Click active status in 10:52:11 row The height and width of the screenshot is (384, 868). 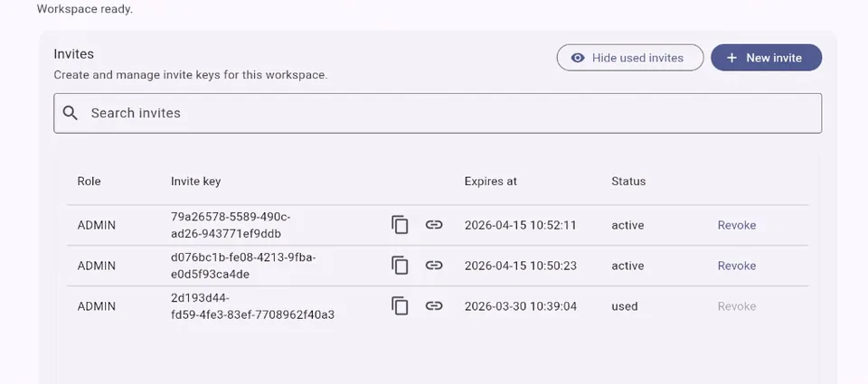click(627, 225)
